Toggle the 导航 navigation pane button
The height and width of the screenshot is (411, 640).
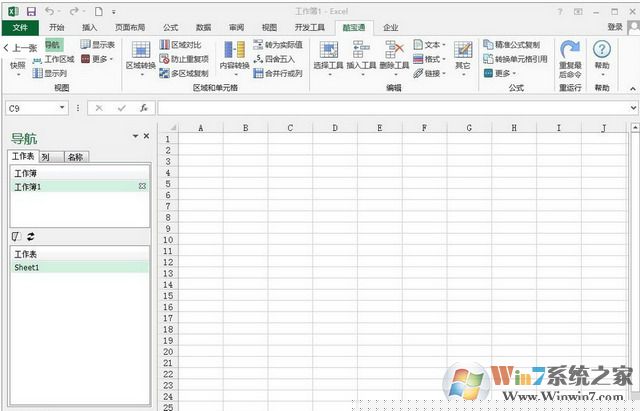[53, 44]
